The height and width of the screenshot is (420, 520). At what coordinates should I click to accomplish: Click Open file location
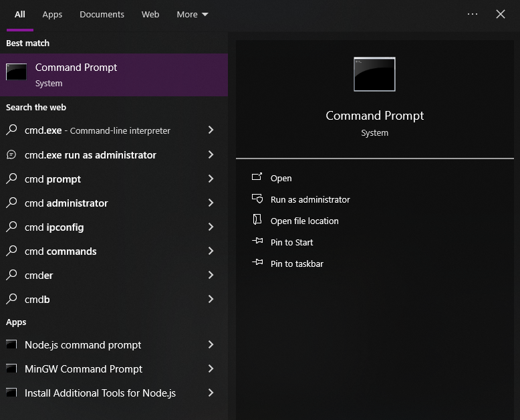tap(304, 221)
